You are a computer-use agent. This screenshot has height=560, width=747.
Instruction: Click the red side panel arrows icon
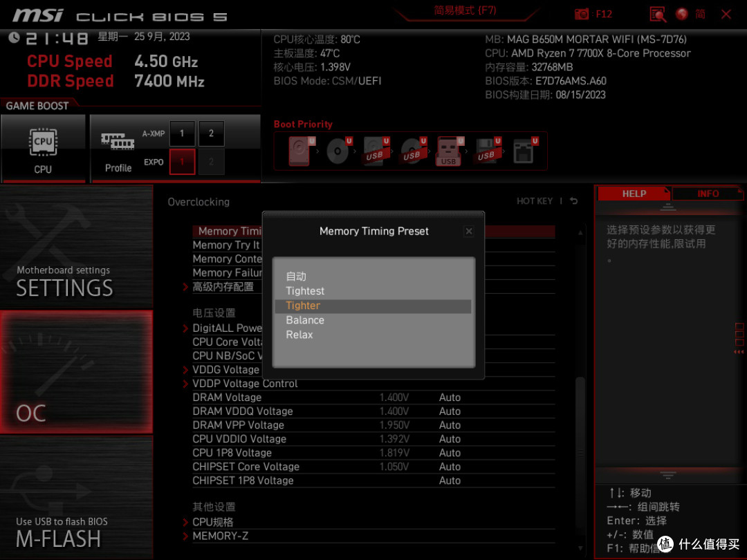739,352
